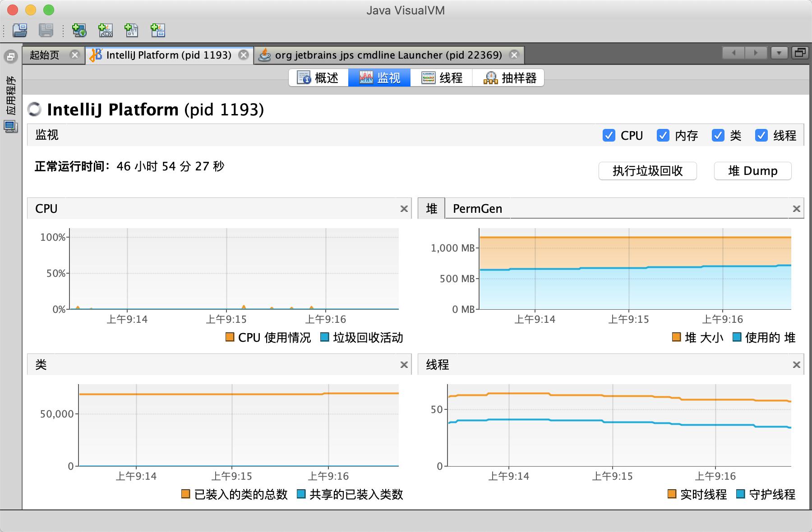Open the 概述 tab
812x532 pixels.
318,78
